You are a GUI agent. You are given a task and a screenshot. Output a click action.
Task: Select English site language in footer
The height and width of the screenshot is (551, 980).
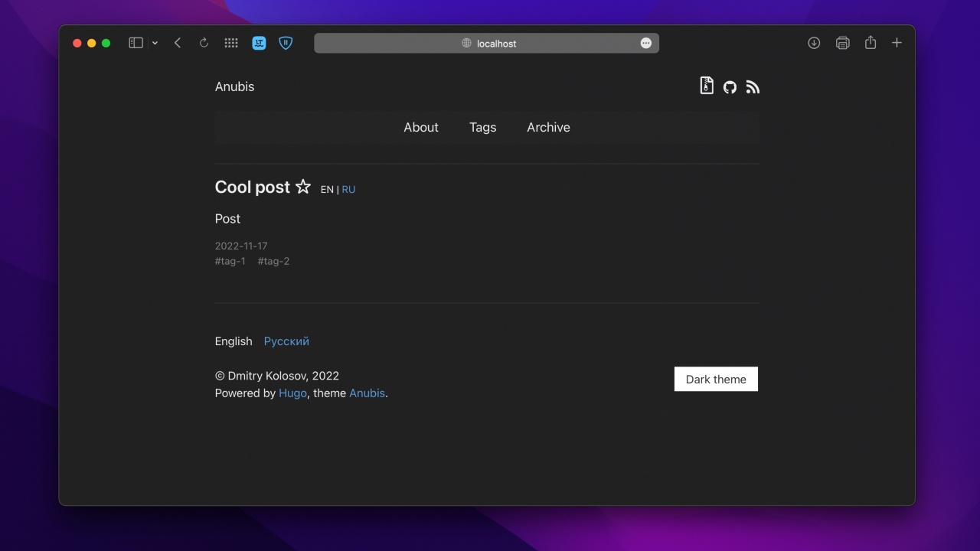[x=234, y=341]
